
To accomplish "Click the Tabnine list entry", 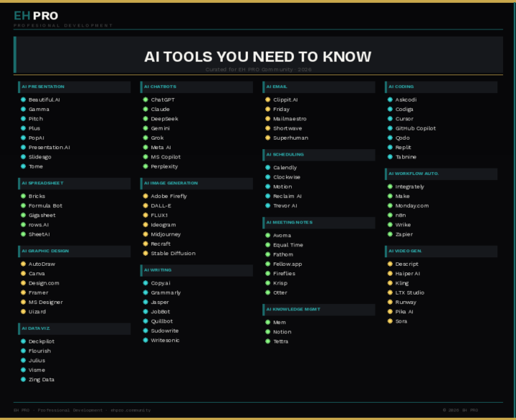I will click(402, 157).
